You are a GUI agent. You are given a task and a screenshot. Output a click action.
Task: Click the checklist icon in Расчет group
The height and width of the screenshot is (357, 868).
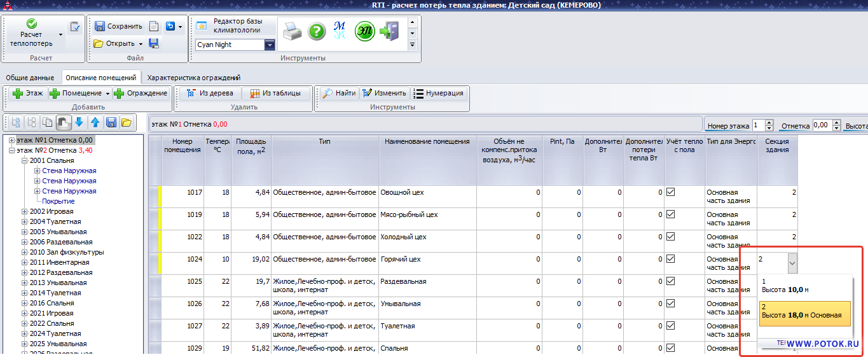pos(75,27)
